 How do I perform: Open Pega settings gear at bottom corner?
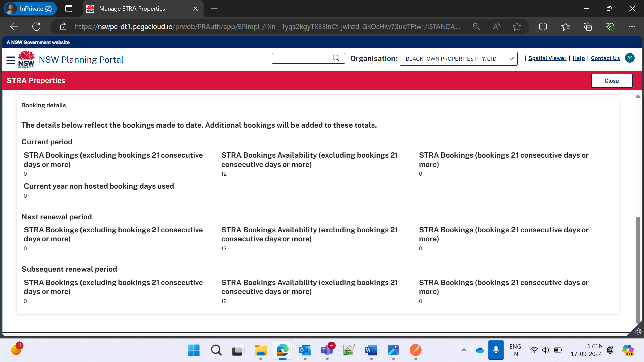coord(638,331)
